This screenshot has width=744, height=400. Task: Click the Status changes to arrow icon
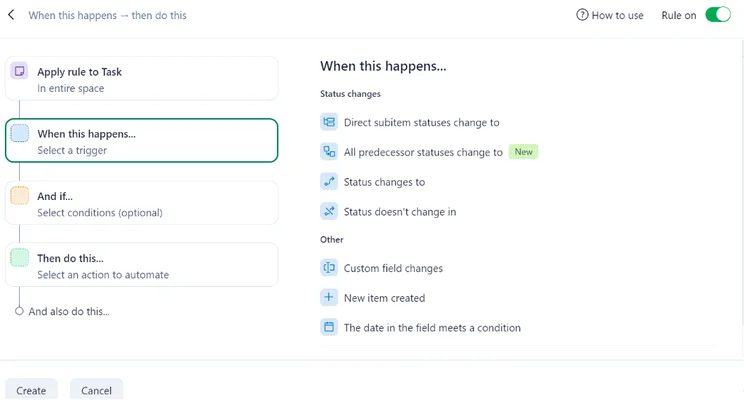point(329,182)
